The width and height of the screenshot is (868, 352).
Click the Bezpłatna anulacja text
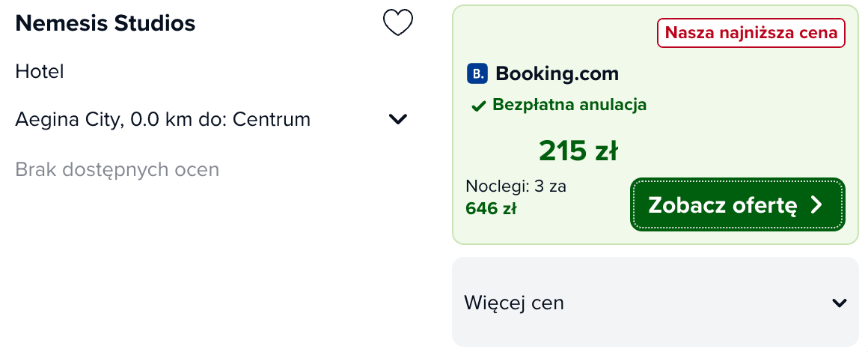569,105
